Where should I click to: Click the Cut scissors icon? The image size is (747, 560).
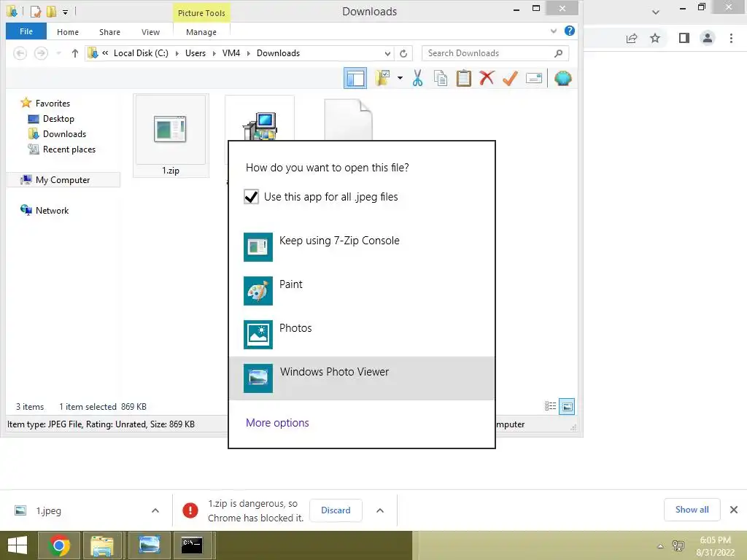(x=418, y=78)
